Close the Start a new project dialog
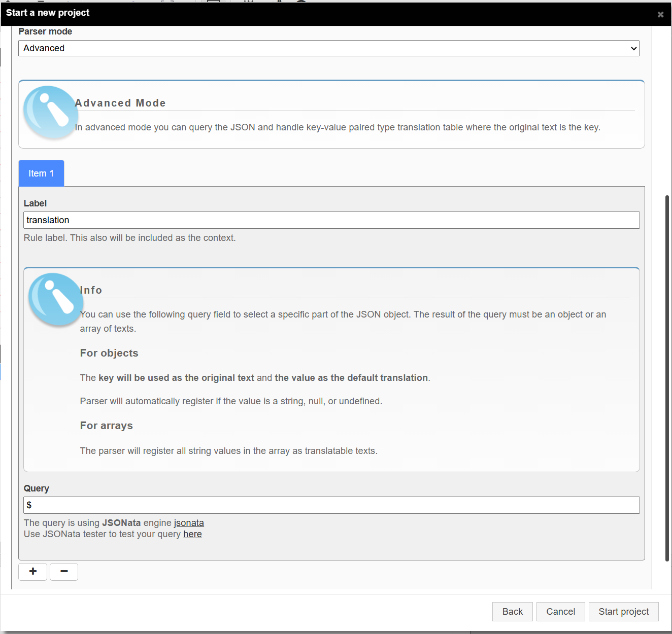672x634 pixels. click(660, 15)
